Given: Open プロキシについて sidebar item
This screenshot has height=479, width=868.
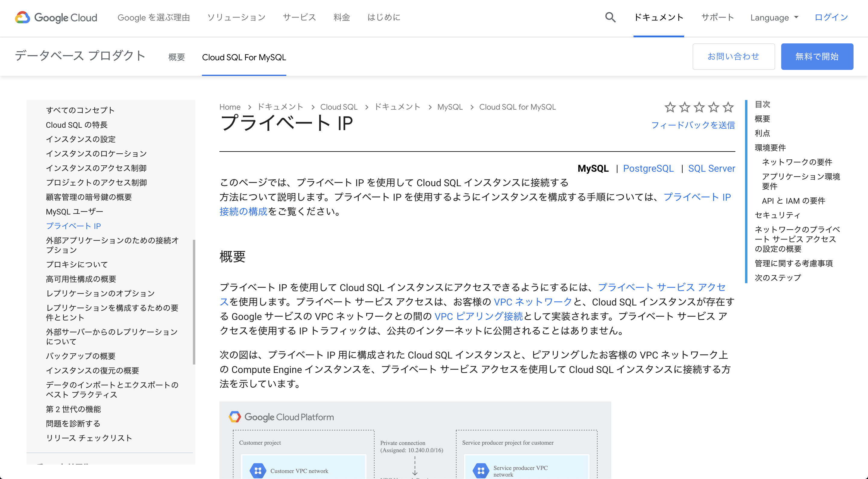Looking at the screenshot, I should [77, 265].
